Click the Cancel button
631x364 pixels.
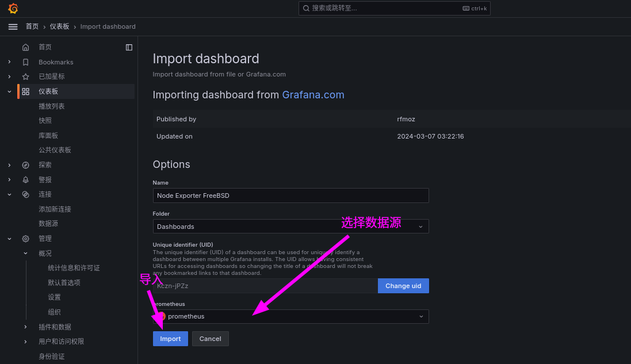tap(210, 339)
